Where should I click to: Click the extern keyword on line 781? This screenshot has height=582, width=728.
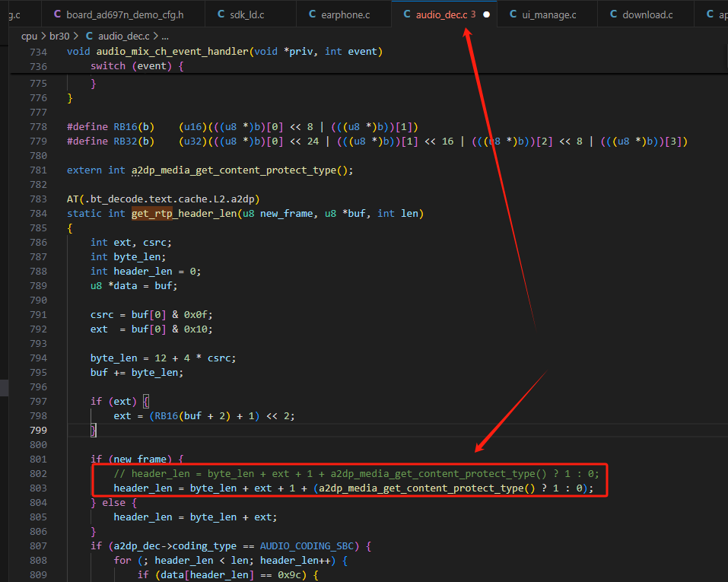[84, 170]
